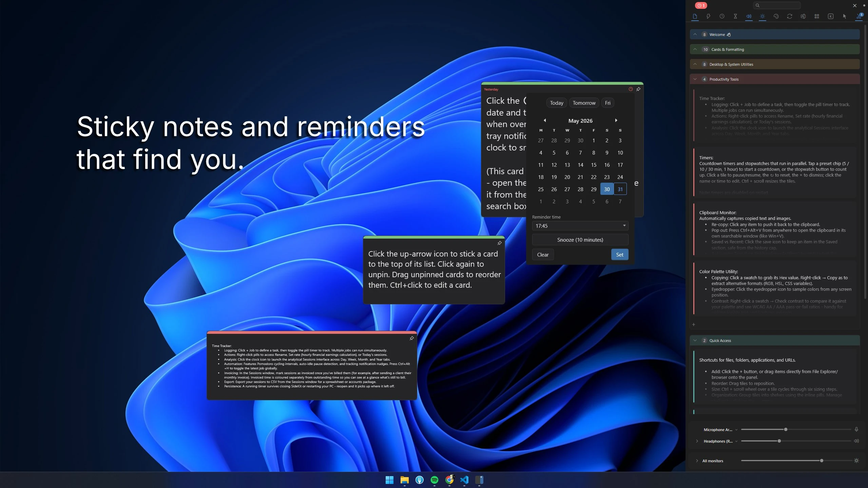Image resolution: width=868 pixels, height=488 pixels.
Task: Click Snooze (10 minutes) button
Action: 580,240
